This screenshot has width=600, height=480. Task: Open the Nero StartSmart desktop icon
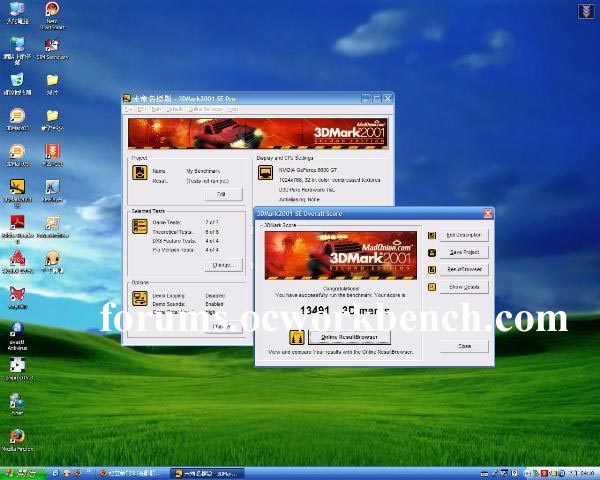point(52,15)
